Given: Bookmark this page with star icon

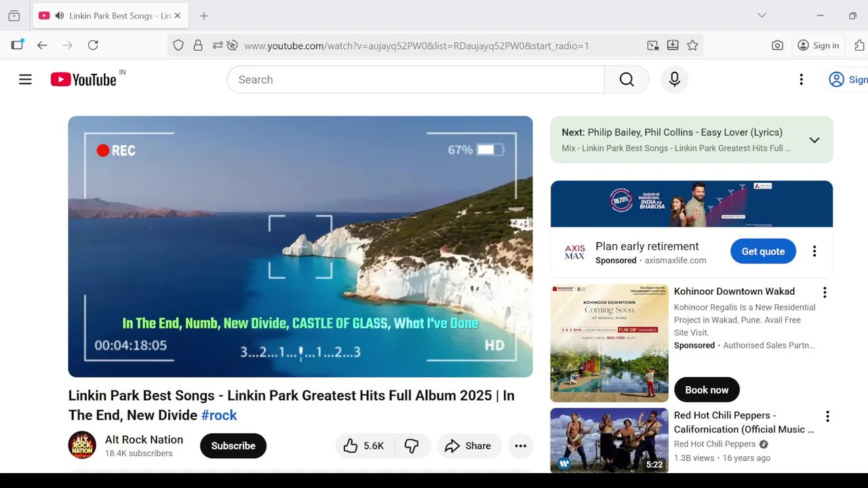Looking at the screenshot, I should pos(692,45).
